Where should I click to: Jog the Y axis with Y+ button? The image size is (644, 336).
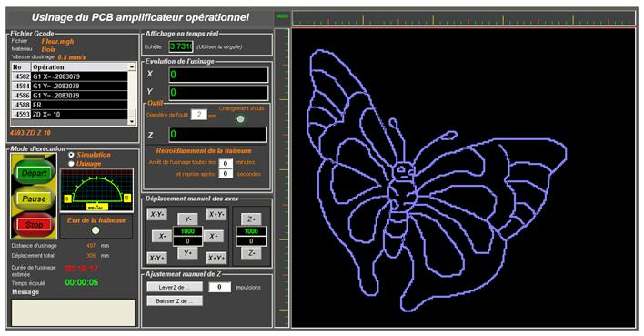187,253
